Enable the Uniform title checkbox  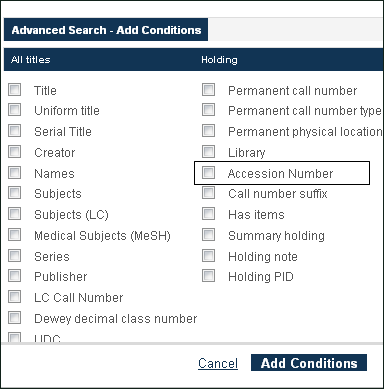pos(15,110)
